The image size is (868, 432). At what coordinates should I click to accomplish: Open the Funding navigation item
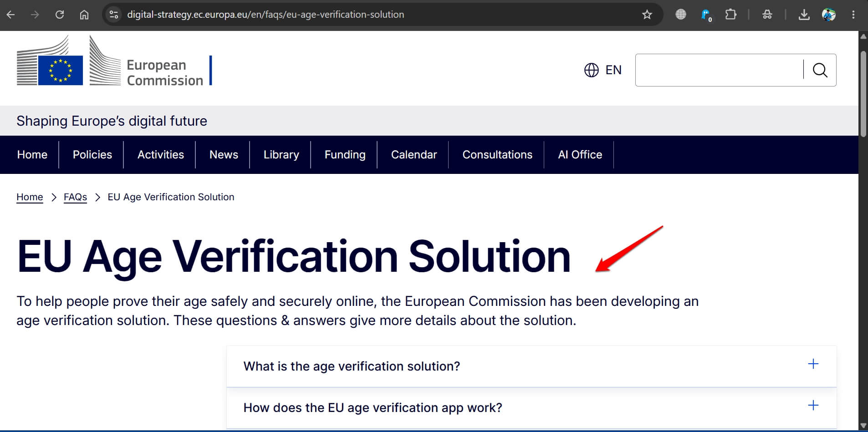click(345, 155)
